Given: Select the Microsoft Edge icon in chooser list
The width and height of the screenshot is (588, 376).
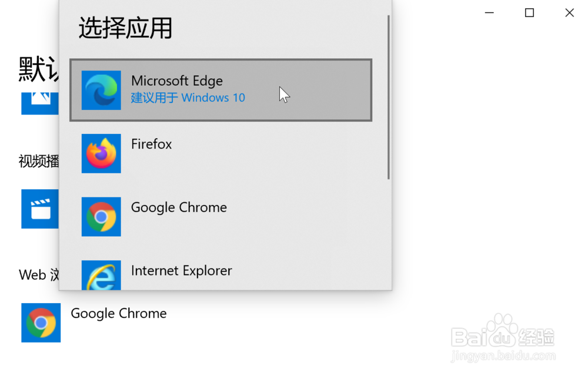Looking at the screenshot, I should [101, 90].
